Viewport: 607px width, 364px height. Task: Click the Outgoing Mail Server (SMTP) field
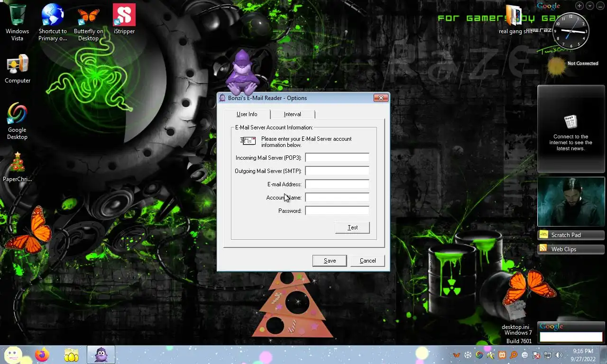click(x=337, y=171)
